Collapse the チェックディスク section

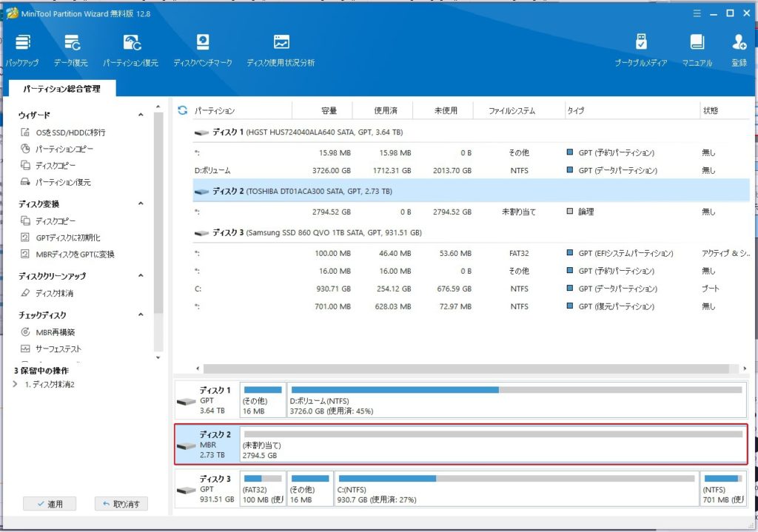point(141,315)
